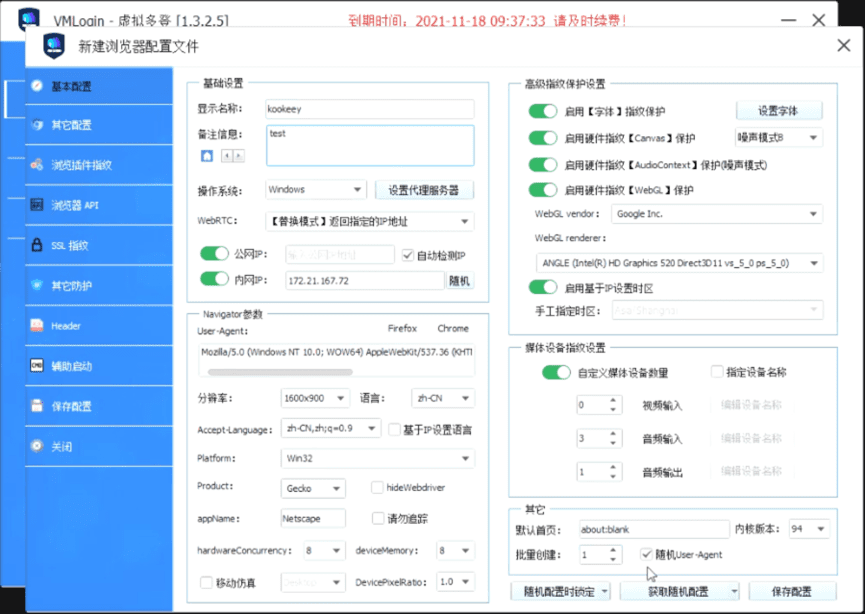Viewport: 866px width, 614px height.
Task: Toggle the Canvas hardware fingerprint protection switch
Action: click(543, 137)
